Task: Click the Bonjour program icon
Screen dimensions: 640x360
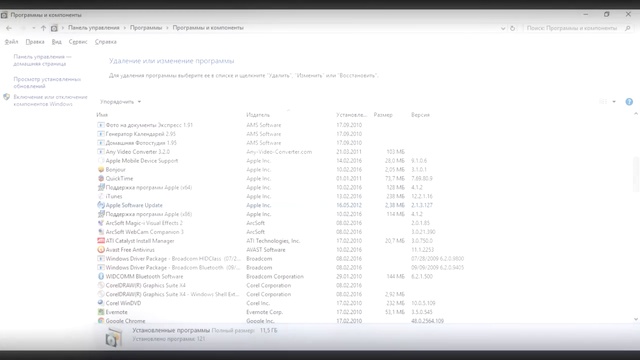Action: pos(101,169)
